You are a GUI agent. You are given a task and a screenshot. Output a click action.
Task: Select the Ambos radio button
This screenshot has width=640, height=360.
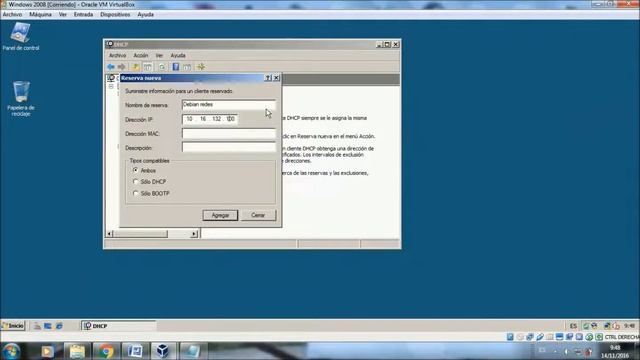point(136,170)
